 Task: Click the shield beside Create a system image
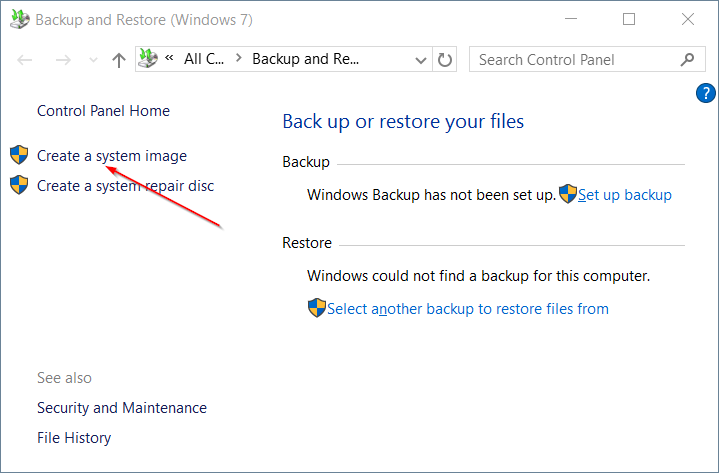point(19,155)
